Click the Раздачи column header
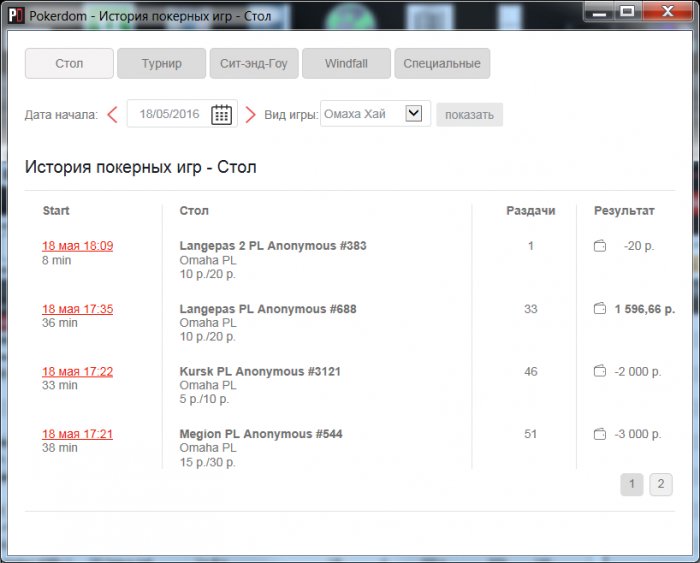 530,211
